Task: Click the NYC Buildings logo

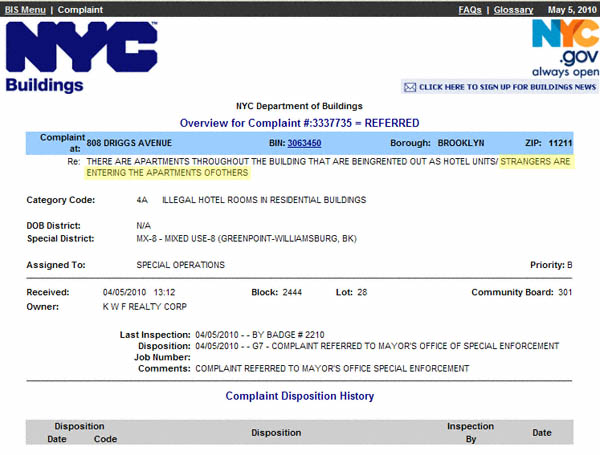Action: pyautogui.click(x=81, y=57)
